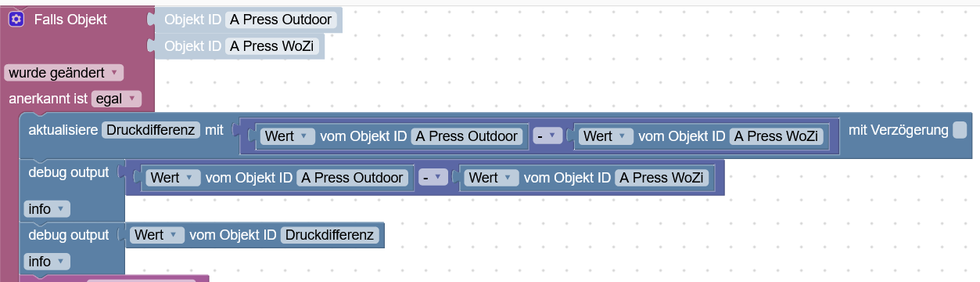Click the Druckdifferenz field in aktualisiere block
The image size is (980, 282).
(152, 130)
